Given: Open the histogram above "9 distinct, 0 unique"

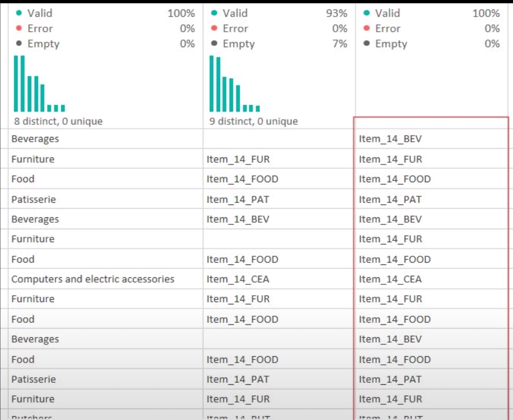Looking at the screenshot, I should [x=234, y=83].
